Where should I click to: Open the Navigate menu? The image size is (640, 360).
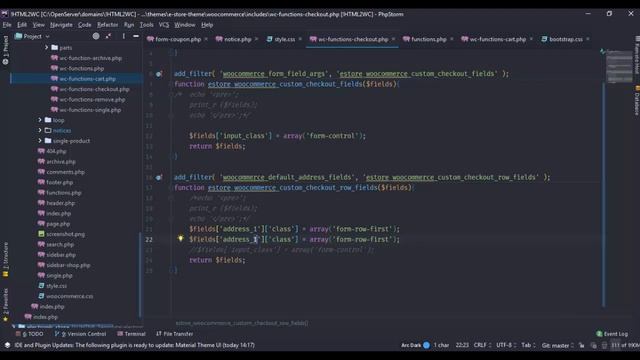pyautogui.click(x=61, y=25)
